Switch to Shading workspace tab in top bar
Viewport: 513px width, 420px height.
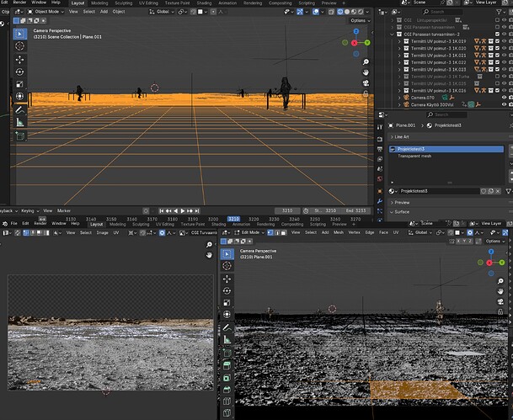(204, 3)
